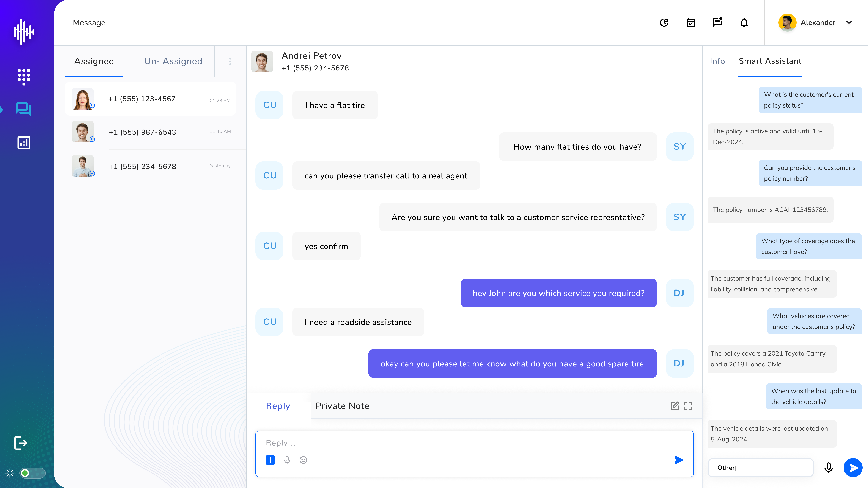This screenshot has height=488, width=868.
Task: Select conversation +1 (555) 123-4567
Action: (151, 99)
